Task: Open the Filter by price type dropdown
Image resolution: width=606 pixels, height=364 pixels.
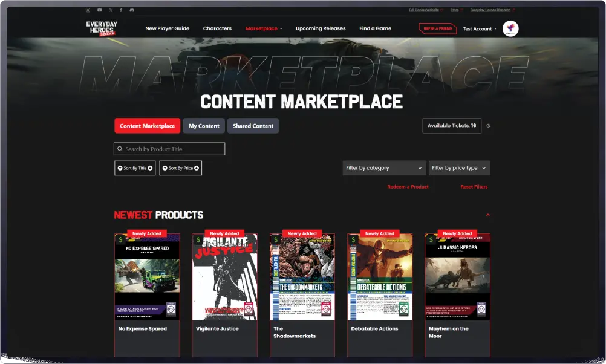Action: (459, 168)
